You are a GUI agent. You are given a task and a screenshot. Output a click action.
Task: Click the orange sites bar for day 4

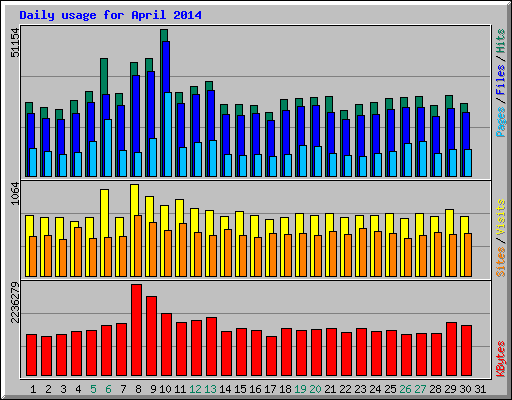point(78,252)
